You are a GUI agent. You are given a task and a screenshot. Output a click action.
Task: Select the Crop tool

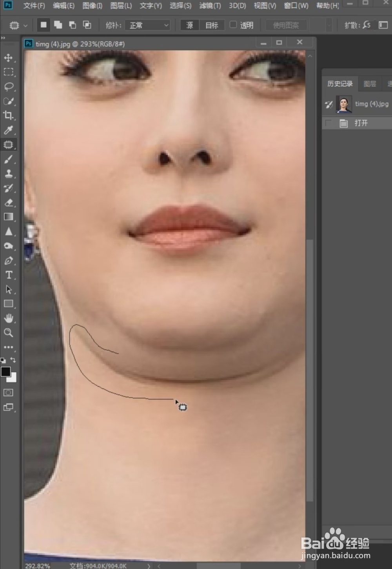[8, 115]
